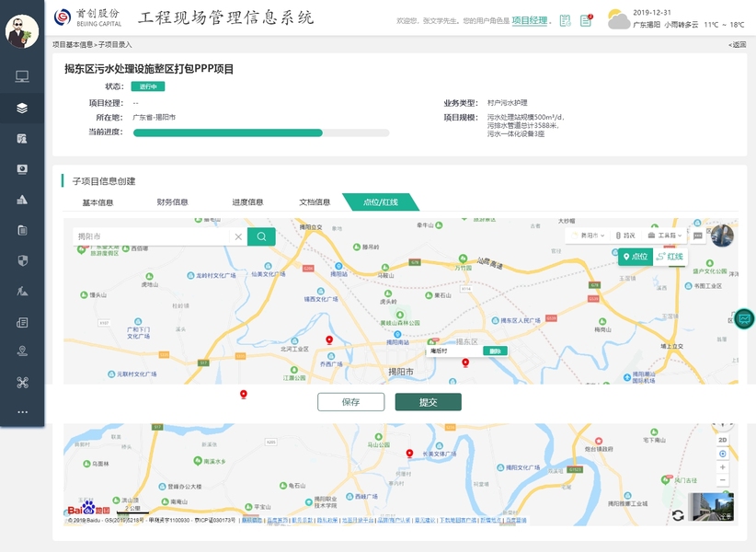756x552 pixels.
Task: Click the map search magnifier button
Action: (x=261, y=236)
